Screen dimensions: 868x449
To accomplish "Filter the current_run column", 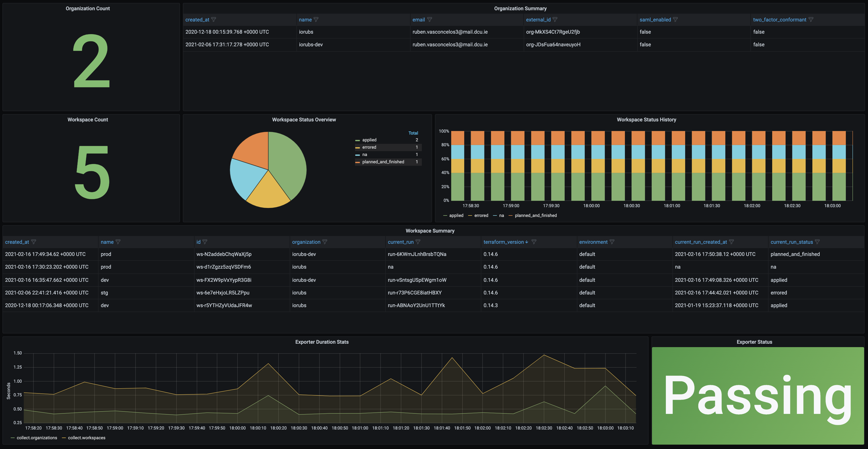I will [418, 242].
